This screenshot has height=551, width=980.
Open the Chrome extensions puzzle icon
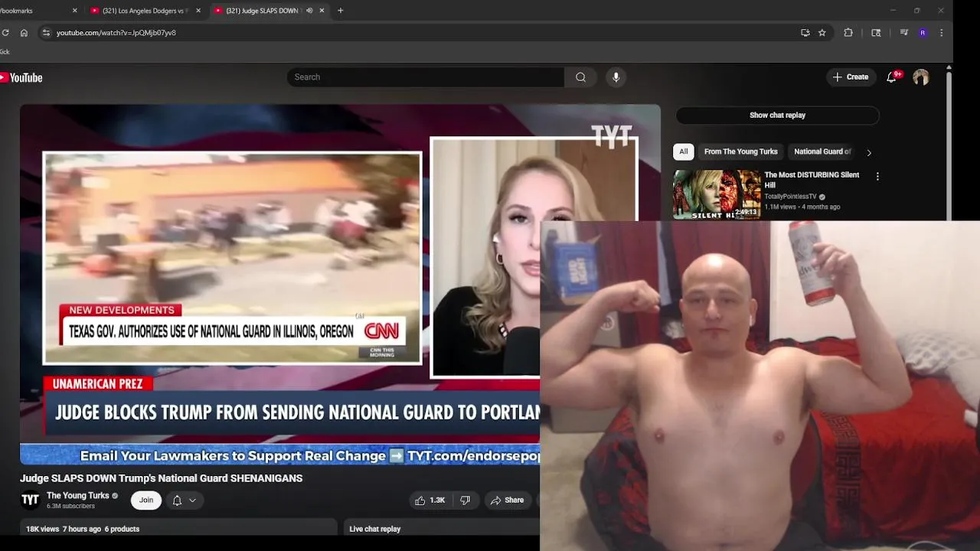coord(848,33)
